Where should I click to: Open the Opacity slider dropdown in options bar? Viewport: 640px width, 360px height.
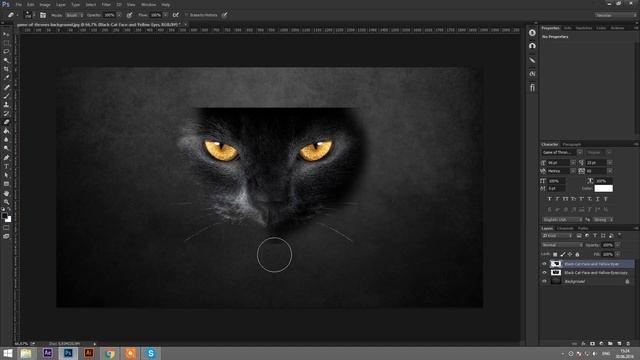[119, 15]
